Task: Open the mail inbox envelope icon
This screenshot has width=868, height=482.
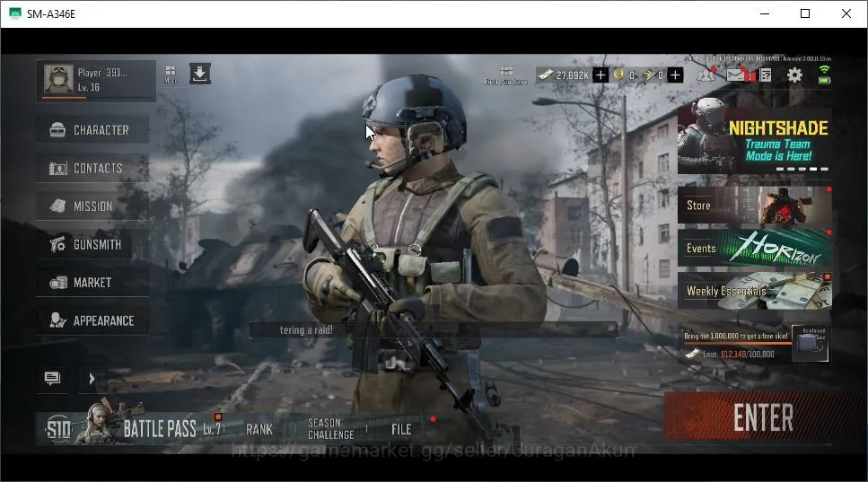Action: coord(736,74)
